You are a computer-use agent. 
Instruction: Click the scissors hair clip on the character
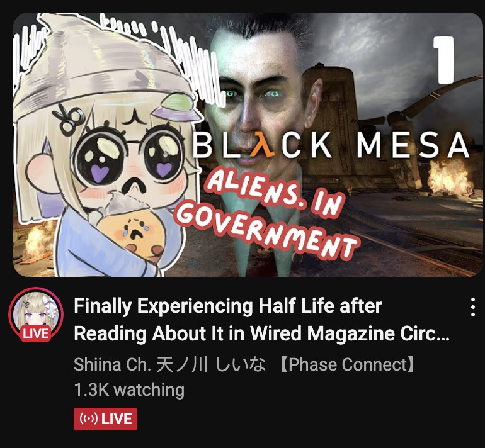69,120
